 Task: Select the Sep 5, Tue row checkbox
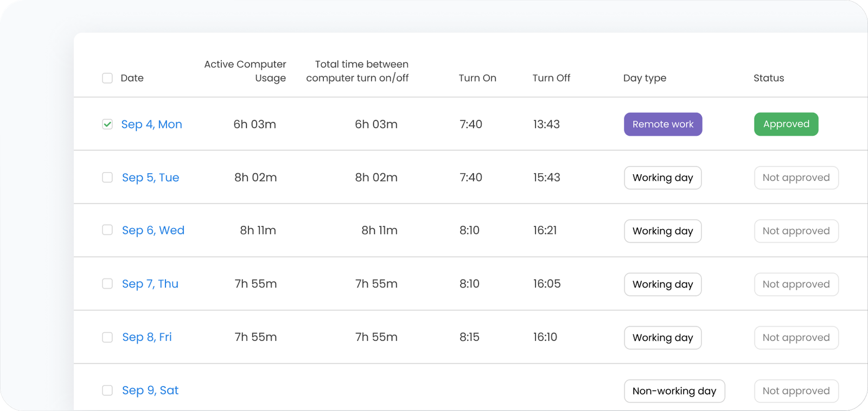pyautogui.click(x=107, y=178)
